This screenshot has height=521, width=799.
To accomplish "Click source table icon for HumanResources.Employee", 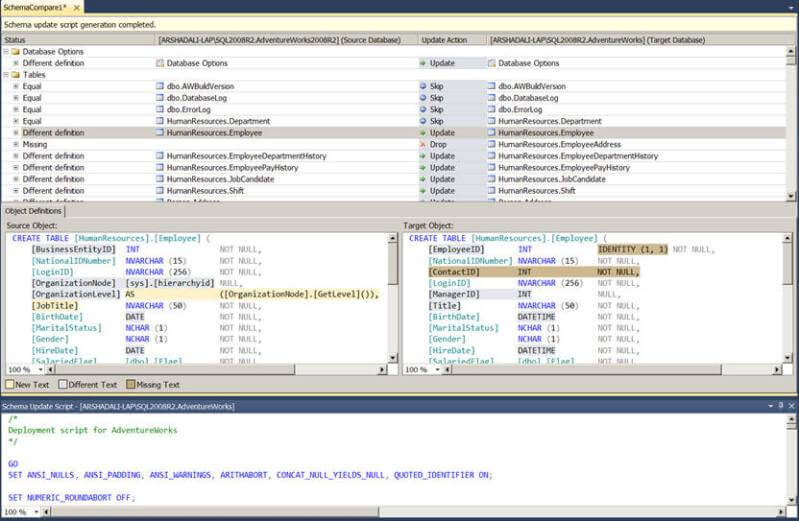I will click(x=160, y=133).
